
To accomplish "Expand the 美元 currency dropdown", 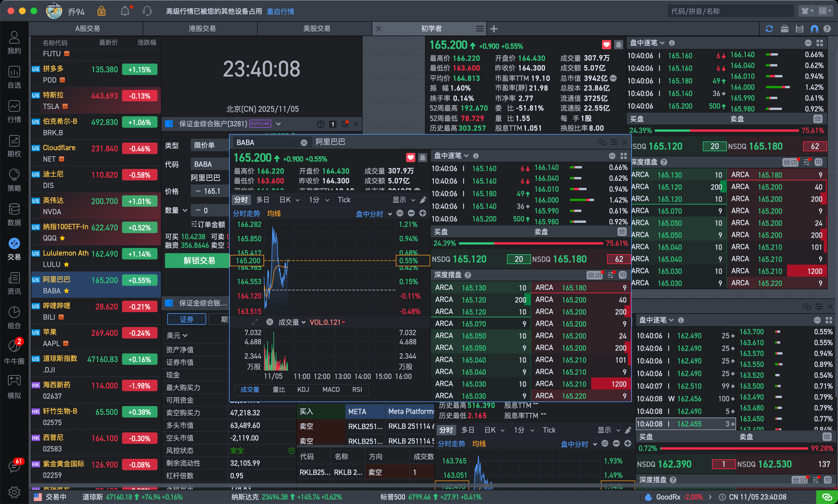I will coord(177,336).
